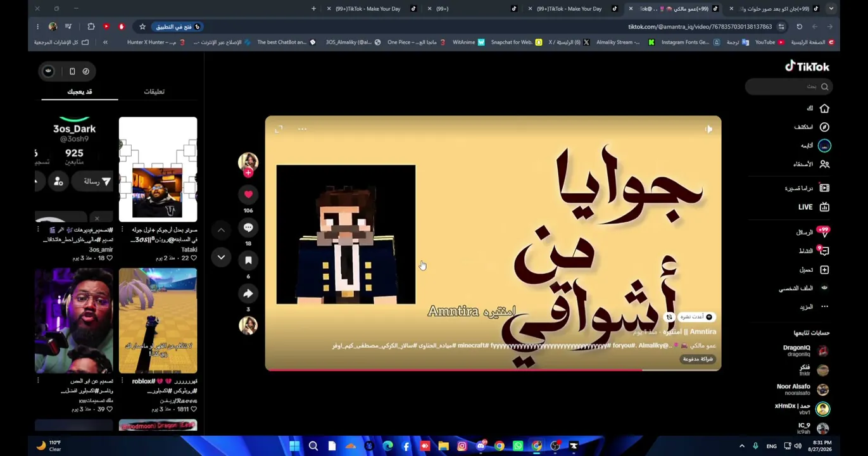Open the short drama film icon

click(824, 188)
